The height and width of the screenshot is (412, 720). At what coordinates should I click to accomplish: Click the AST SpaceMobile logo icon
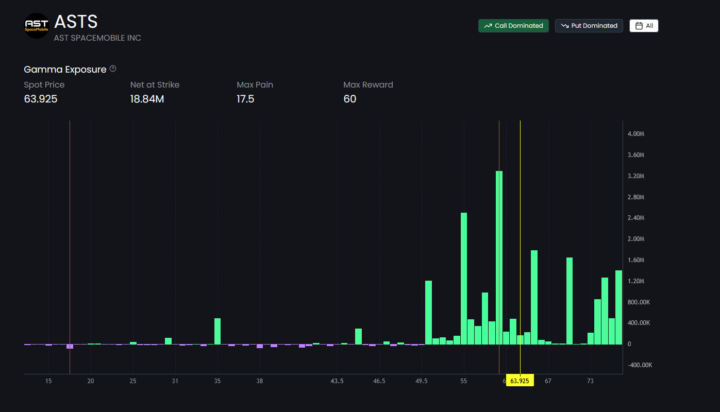[36, 26]
